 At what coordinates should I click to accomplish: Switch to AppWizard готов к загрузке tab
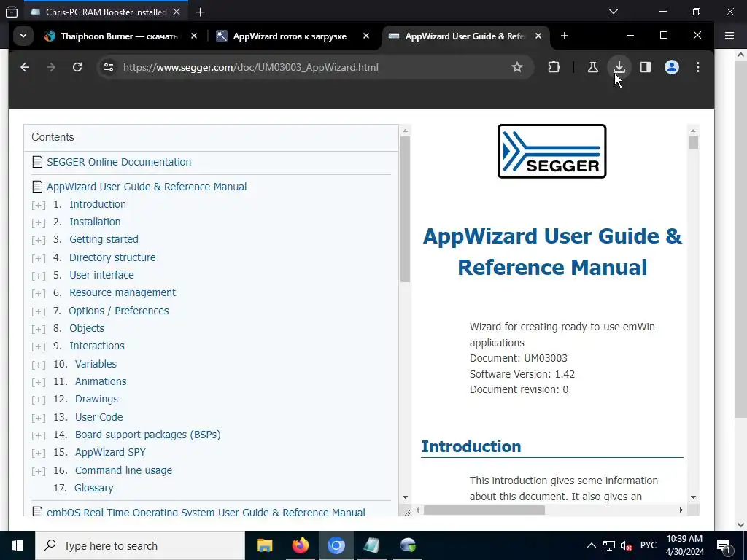pyautogui.click(x=290, y=36)
